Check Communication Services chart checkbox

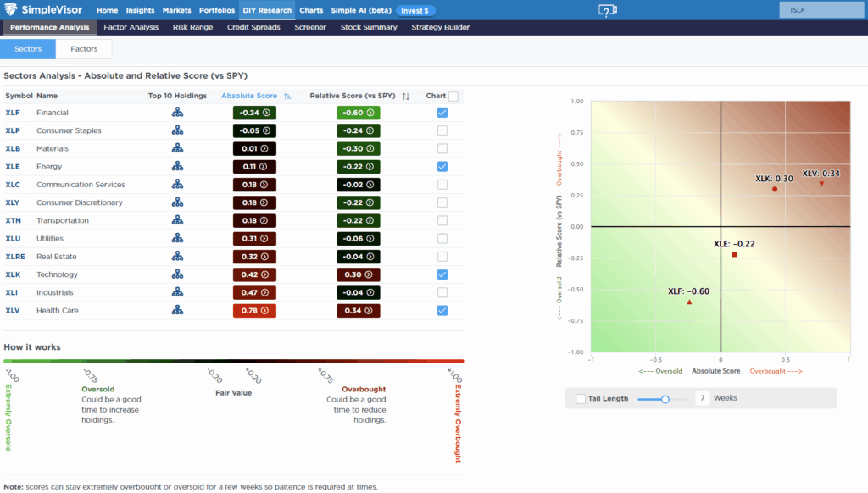pos(442,185)
